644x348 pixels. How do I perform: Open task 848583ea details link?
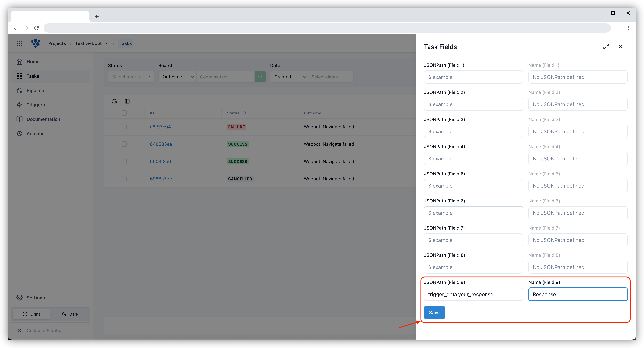coord(161,144)
